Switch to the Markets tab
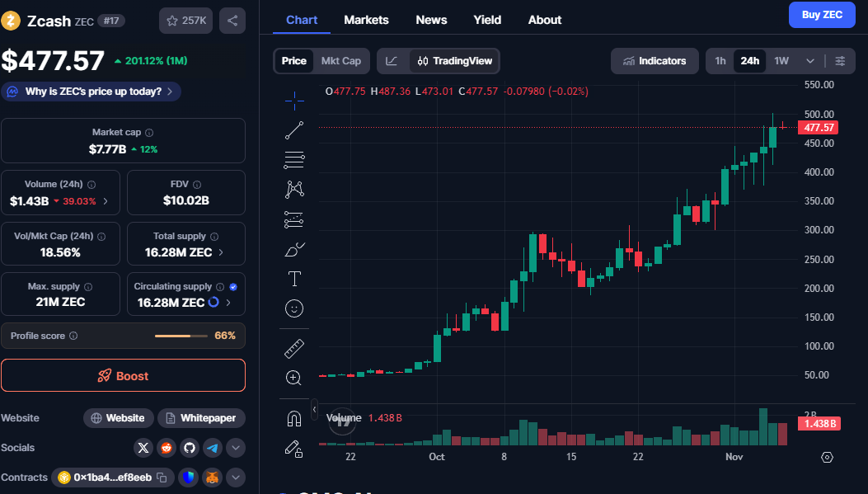Screen dimensions: 868x494 366,20
